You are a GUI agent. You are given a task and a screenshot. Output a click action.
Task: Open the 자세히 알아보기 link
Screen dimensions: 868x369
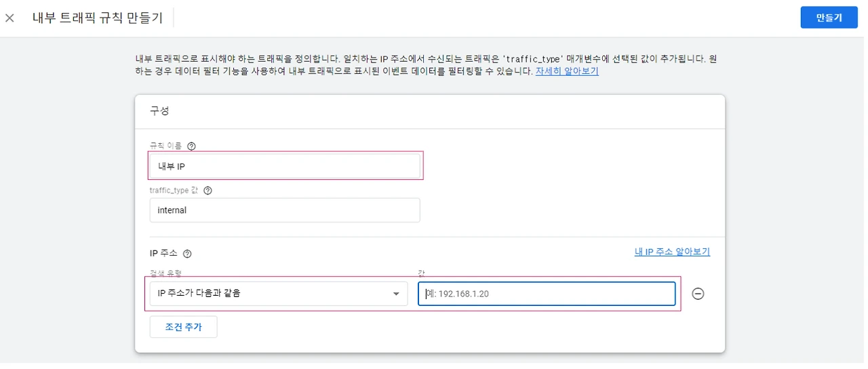tap(567, 71)
